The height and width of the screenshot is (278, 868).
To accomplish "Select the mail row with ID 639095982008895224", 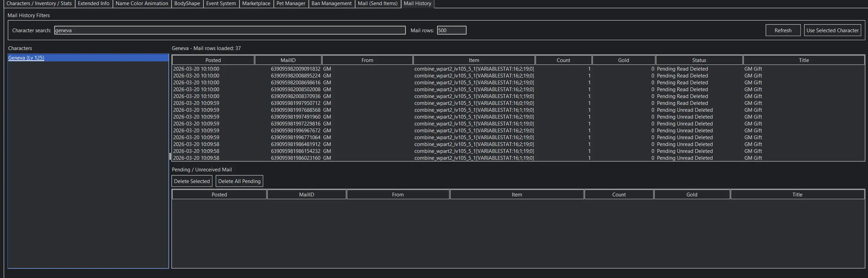I will [518, 76].
